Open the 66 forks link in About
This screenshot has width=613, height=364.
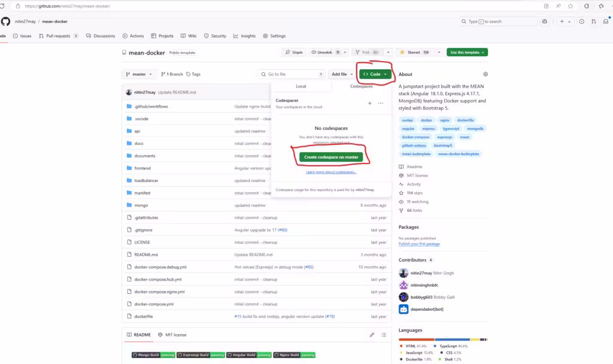(411, 210)
